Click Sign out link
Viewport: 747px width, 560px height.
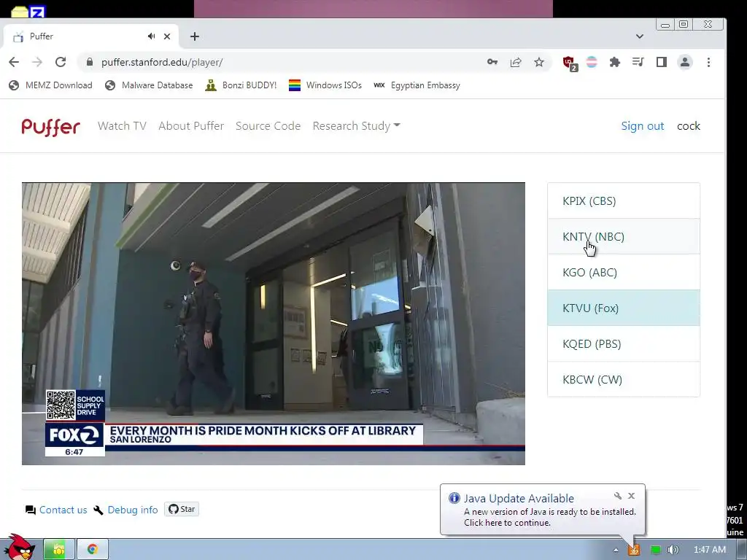[x=642, y=125]
